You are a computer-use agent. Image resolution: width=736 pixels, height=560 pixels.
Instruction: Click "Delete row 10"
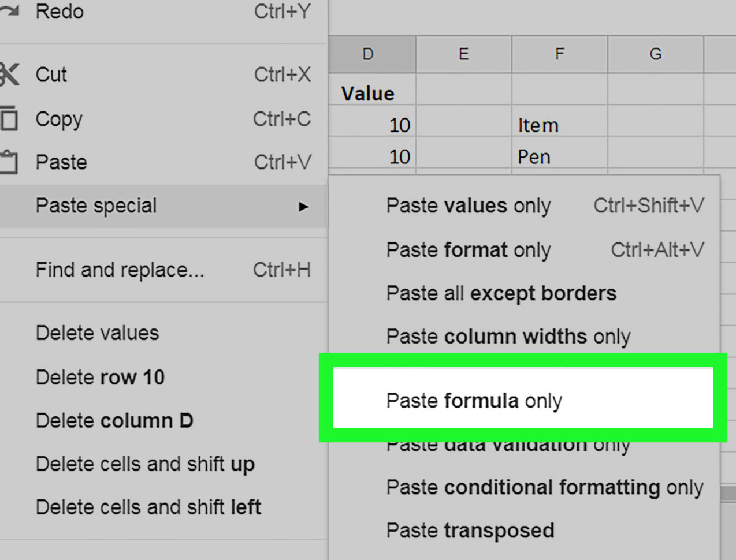(x=100, y=376)
